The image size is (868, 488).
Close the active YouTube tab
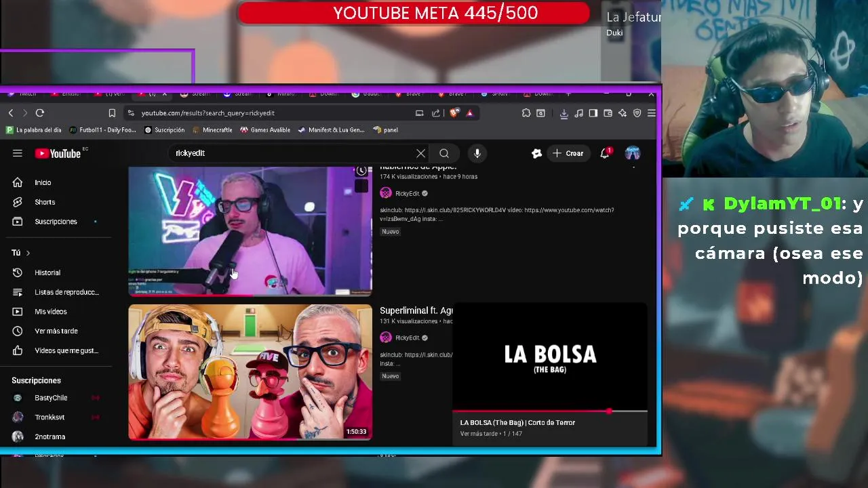click(164, 94)
